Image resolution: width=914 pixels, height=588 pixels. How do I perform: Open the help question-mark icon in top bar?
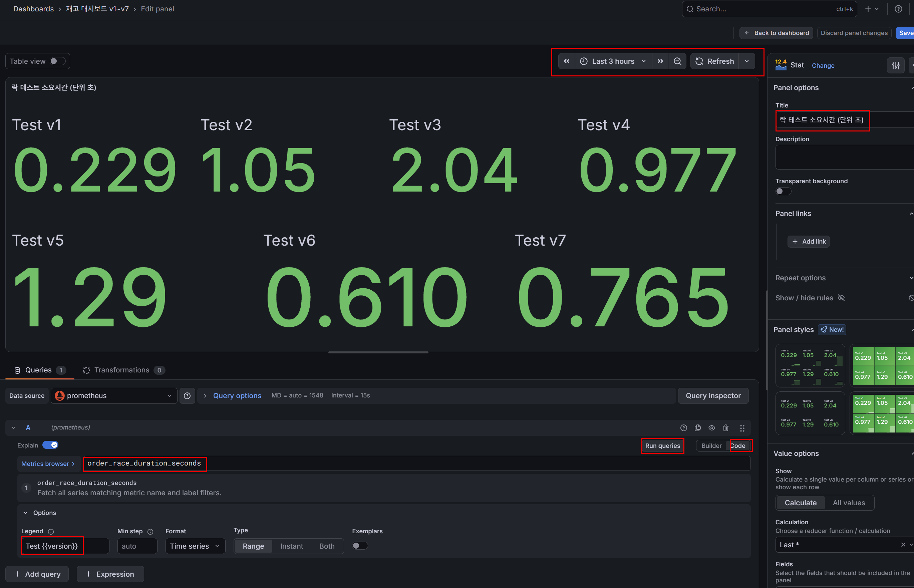coord(898,9)
